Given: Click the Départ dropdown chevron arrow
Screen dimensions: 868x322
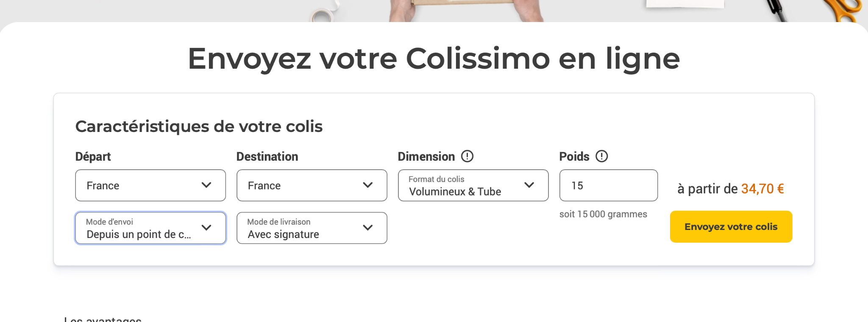Looking at the screenshot, I should pos(206,185).
